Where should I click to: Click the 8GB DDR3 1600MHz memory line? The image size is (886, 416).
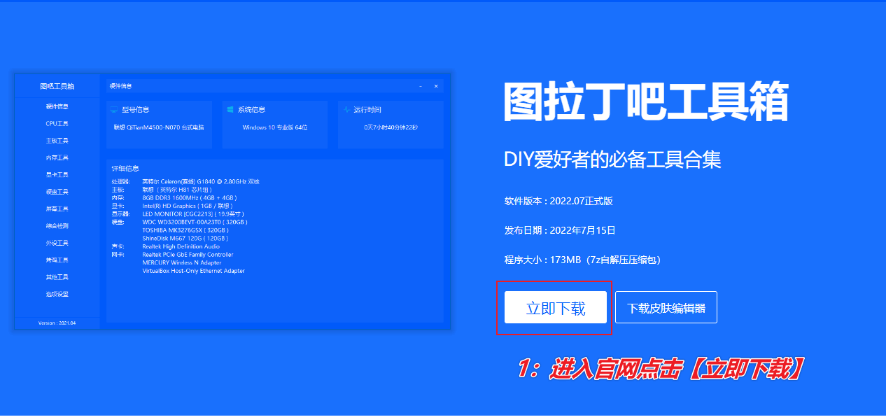pyautogui.click(x=190, y=198)
